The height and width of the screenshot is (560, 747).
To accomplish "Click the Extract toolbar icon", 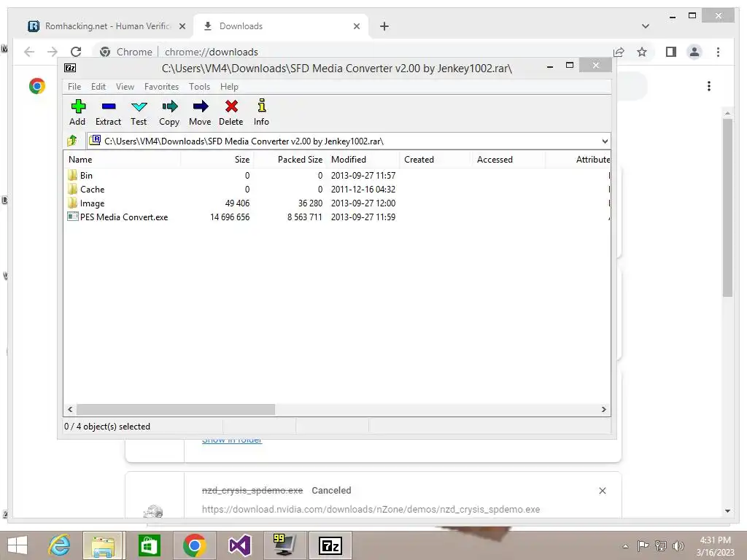I will coord(108,106).
